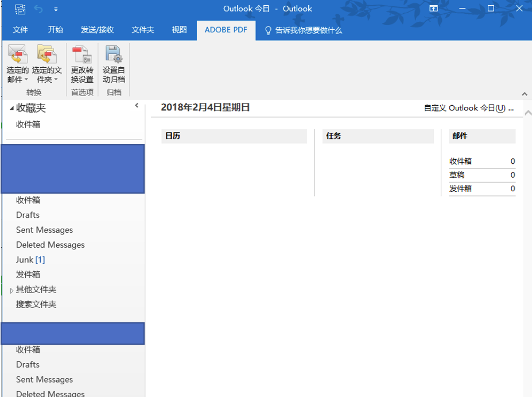Open the Customize Quick Access Toolbar dropdown
Screen dimensions: 532x397
tap(56, 10)
